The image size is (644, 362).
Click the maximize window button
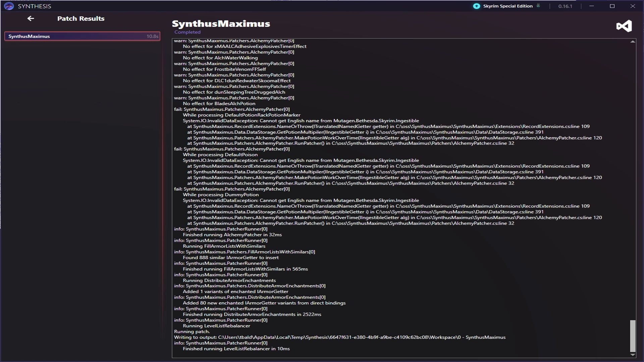612,6
